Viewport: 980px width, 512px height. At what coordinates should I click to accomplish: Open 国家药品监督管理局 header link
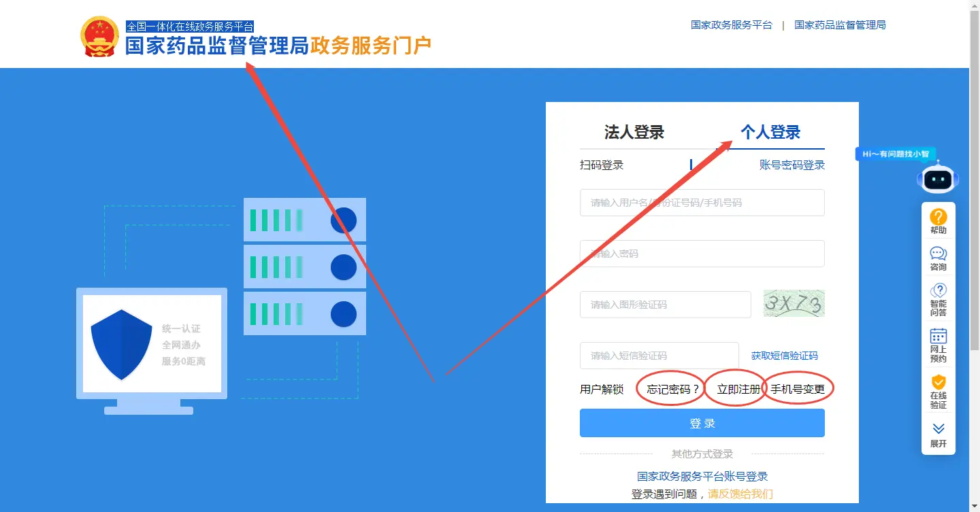[x=840, y=25]
